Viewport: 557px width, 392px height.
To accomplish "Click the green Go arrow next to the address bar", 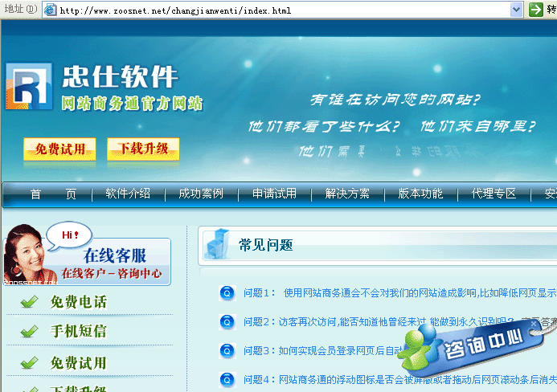I will pyautogui.click(x=536, y=10).
